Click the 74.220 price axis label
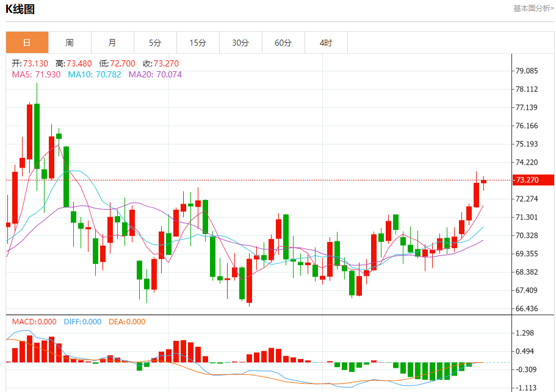Screen dimensions: 556x392 [527, 162]
